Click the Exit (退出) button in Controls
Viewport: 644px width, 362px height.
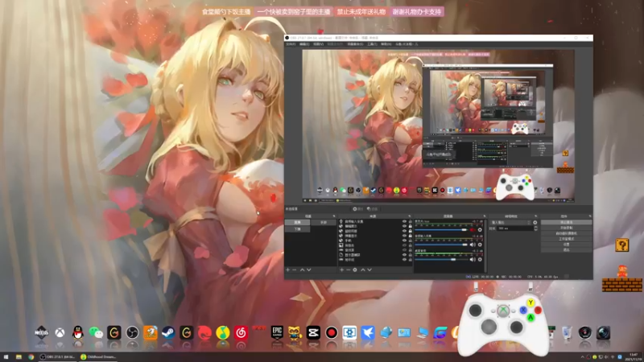click(567, 249)
